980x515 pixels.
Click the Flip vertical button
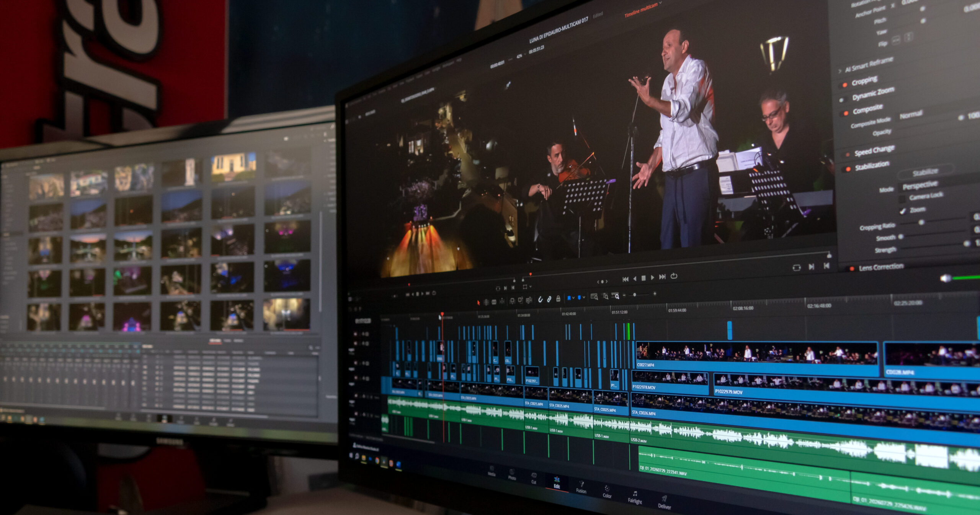click(908, 37)
